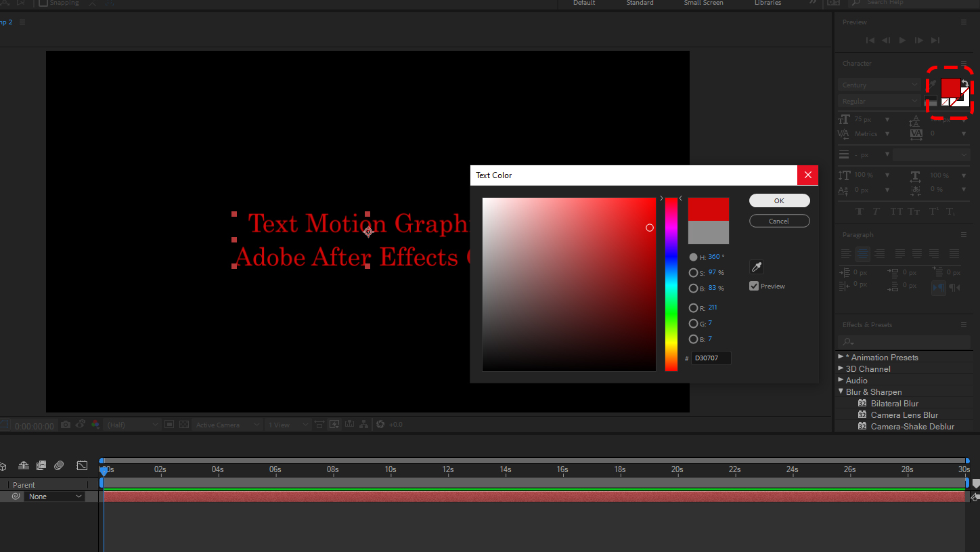The height and width of the screenshot is (552, 980).
Task: Uncheck the Preview checkbox
Action: click(754, 286)
